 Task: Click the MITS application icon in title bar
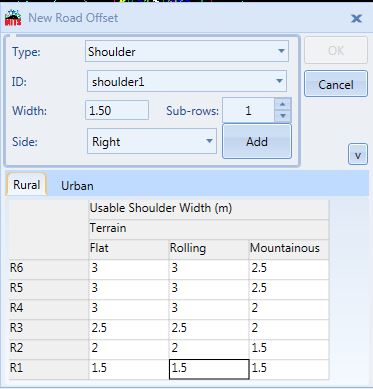[x=13, y=18]
